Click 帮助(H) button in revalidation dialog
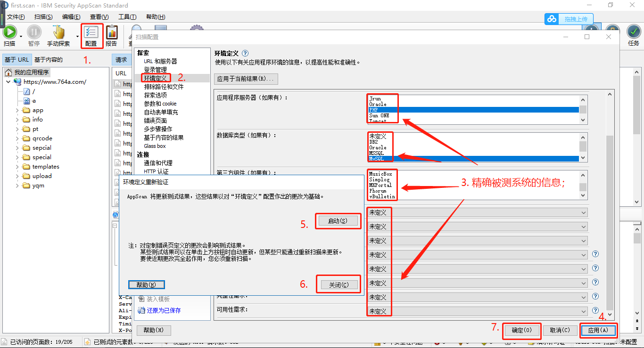Screen dimensions: 644x348 (146, 285)
